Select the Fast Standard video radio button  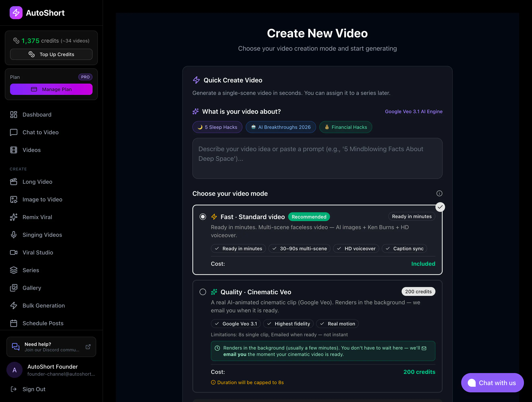pos(203,217)
